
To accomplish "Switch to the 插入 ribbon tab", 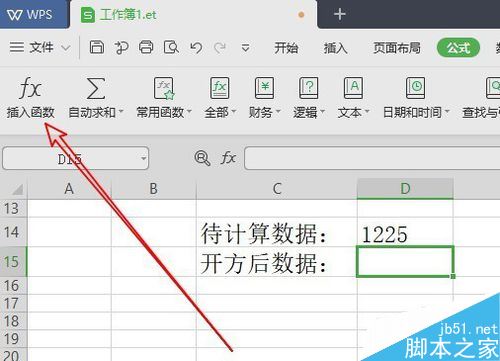I will (336, 48).
